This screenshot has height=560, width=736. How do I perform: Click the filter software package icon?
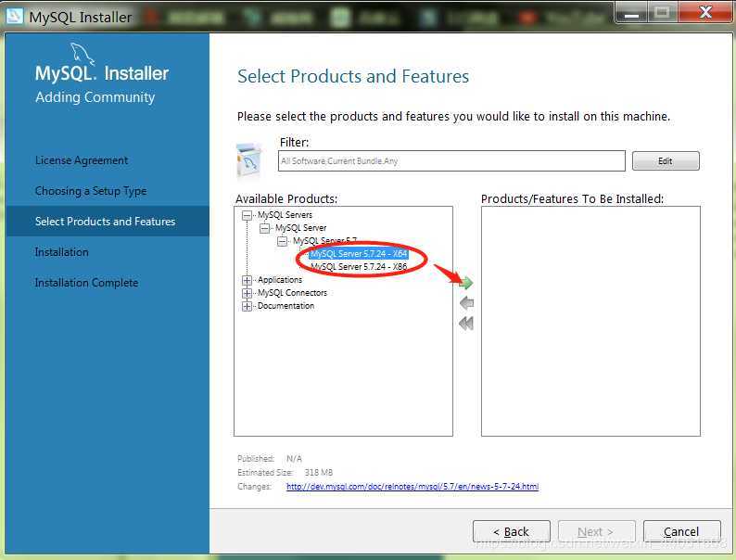(x=249, y=161)
